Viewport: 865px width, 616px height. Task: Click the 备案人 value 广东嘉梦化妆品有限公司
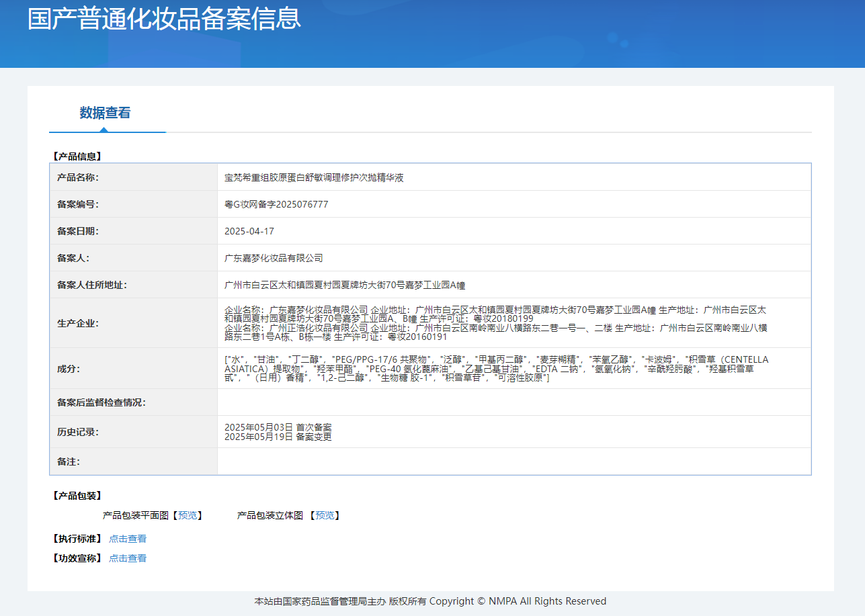[x=274, y=258]
